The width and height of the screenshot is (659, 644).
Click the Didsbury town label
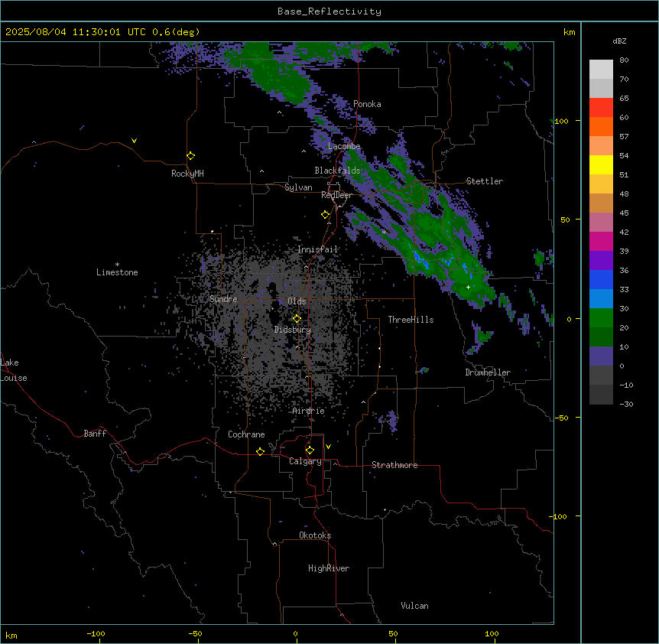click(x=293, y=330)
